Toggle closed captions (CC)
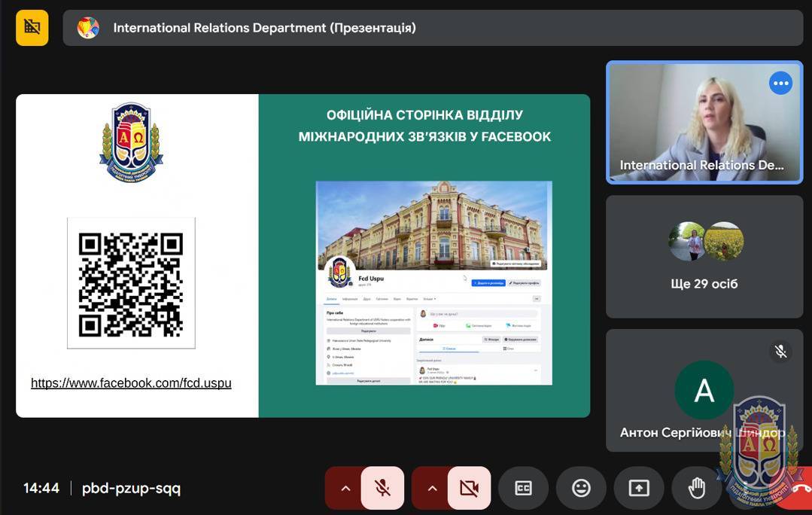The width and height of the screenshot is (812, 515). pos(523,488)
